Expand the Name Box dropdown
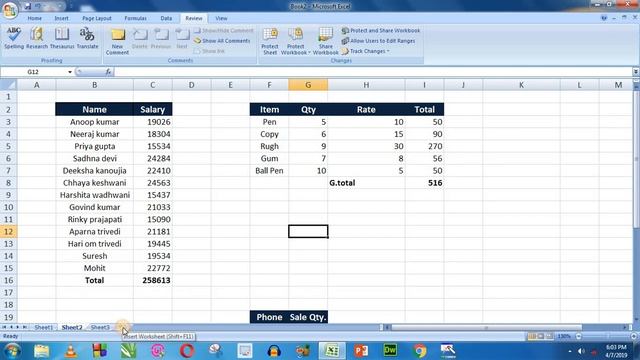This screenshot has height=360, width=640. coord(70,72)
